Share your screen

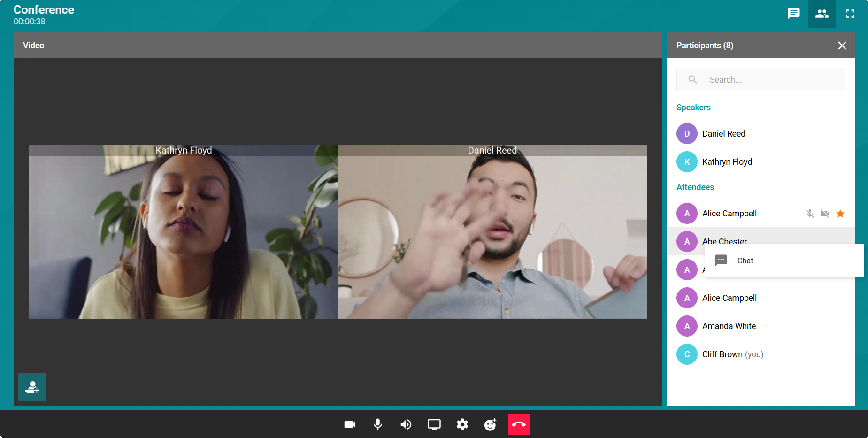coord(434,425)
